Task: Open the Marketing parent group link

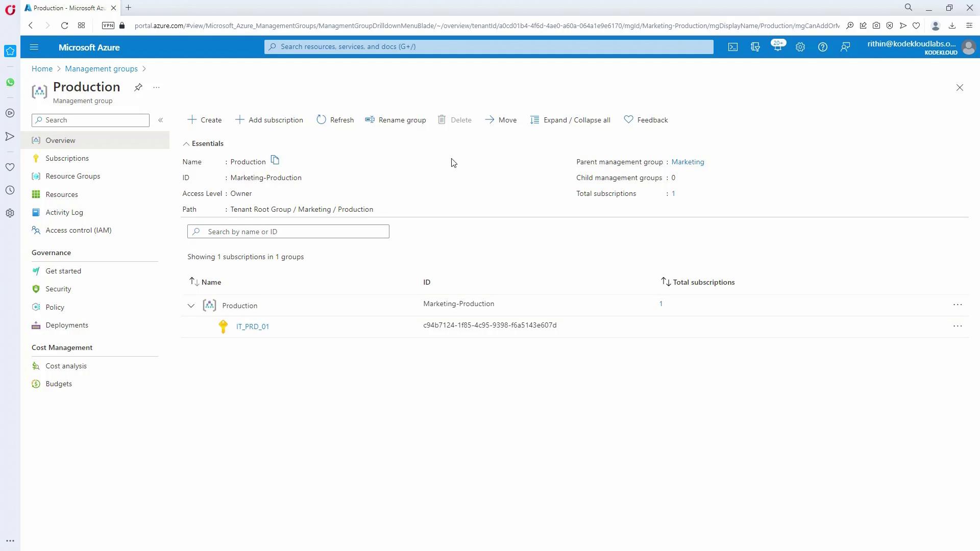Action: pos(688,162)
